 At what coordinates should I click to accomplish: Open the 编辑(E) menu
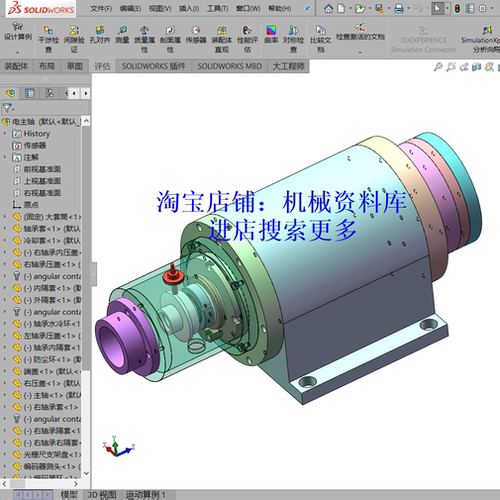130,9
